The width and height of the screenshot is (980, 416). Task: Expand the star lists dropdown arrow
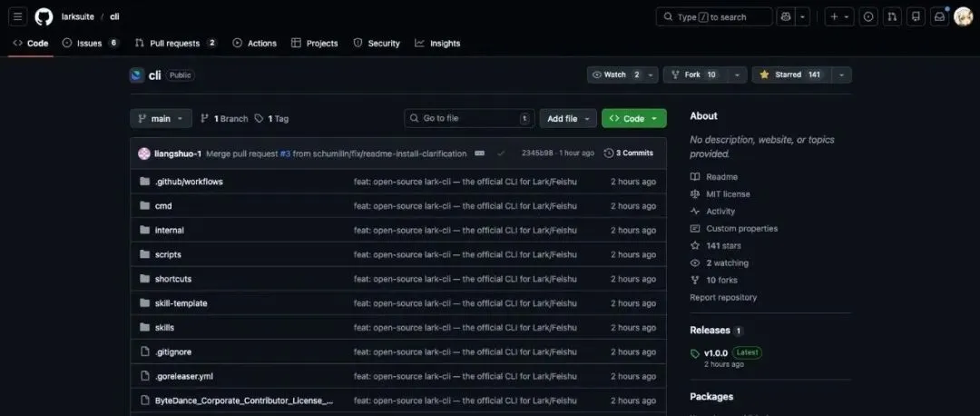coord(842,75)
